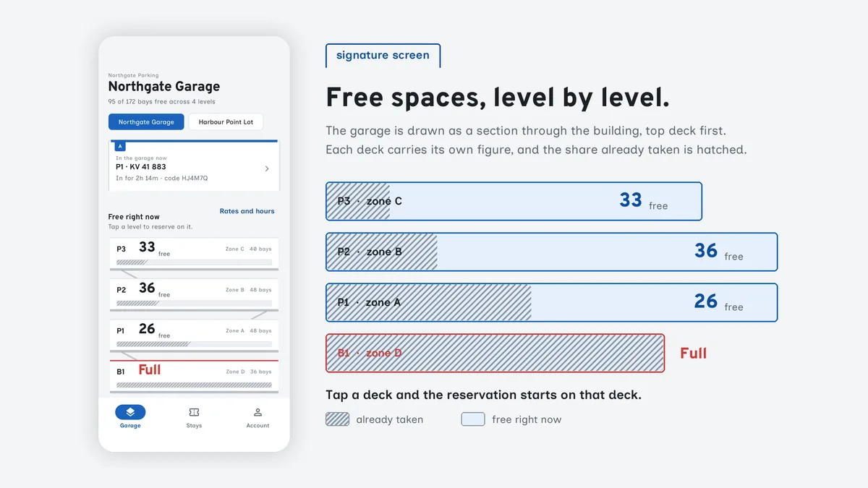Open the Stays ticket icon
Viewport: 868px width, 488px height.
click(194, 412)
